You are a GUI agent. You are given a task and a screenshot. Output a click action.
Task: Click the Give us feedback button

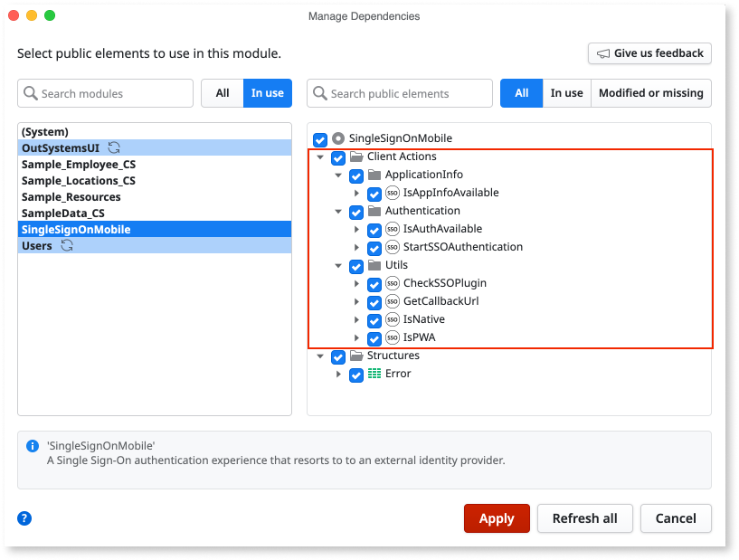pyautogui.click(x=649, y=52)
